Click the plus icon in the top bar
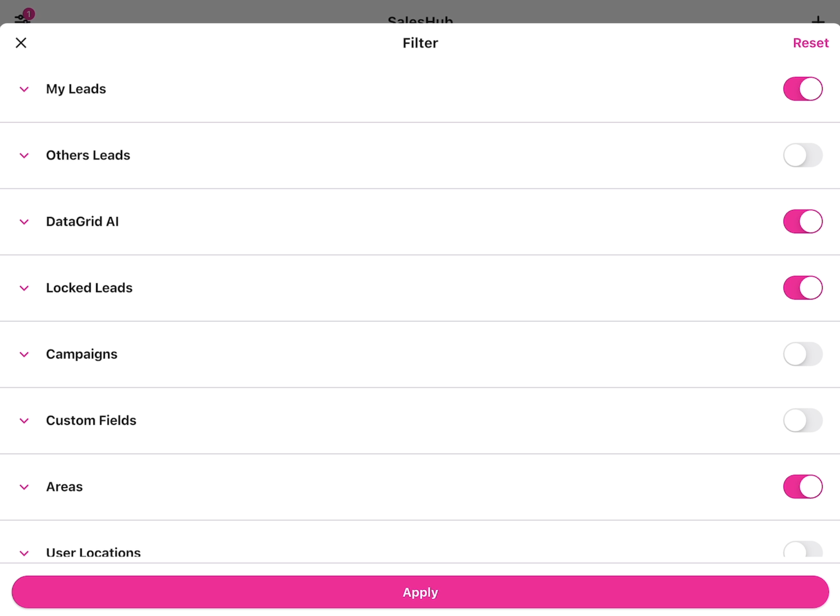 [x=818, y=19]
